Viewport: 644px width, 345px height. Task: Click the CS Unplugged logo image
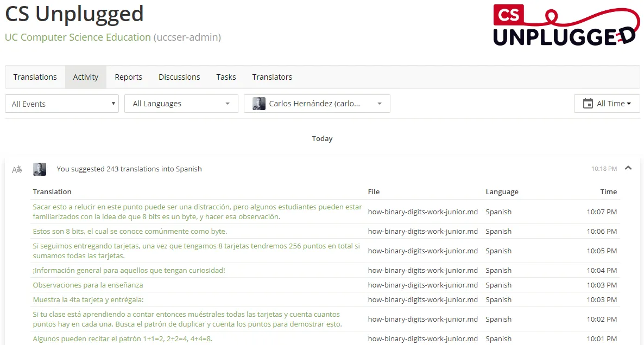coord(566,25)
